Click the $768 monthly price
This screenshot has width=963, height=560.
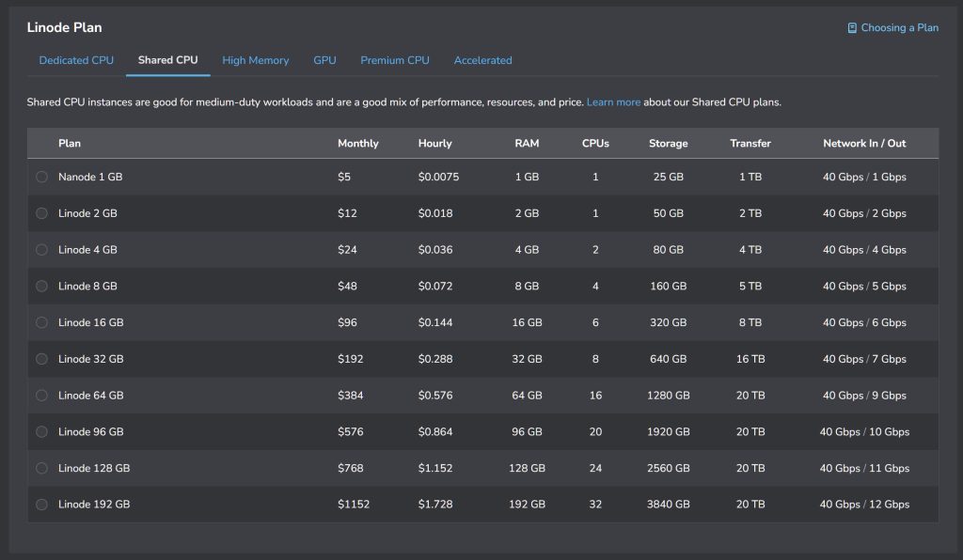pyautogui.click(x=350, y=468)
